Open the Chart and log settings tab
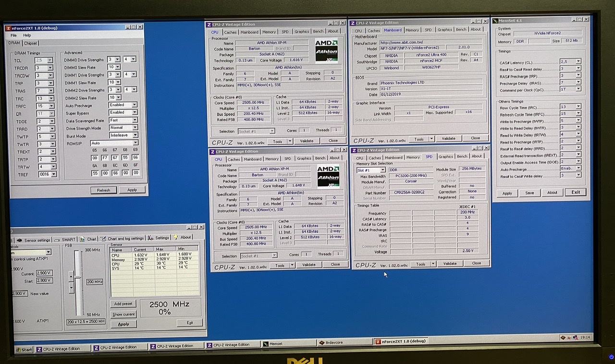Image resolution: width=615 pixels, height=364 pixels. coord(122,238)
